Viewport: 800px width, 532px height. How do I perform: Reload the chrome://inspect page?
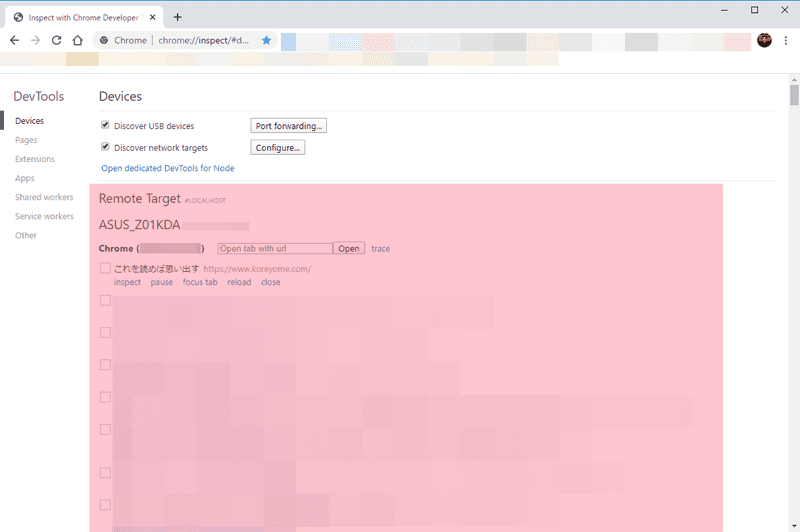click(57, 40)
